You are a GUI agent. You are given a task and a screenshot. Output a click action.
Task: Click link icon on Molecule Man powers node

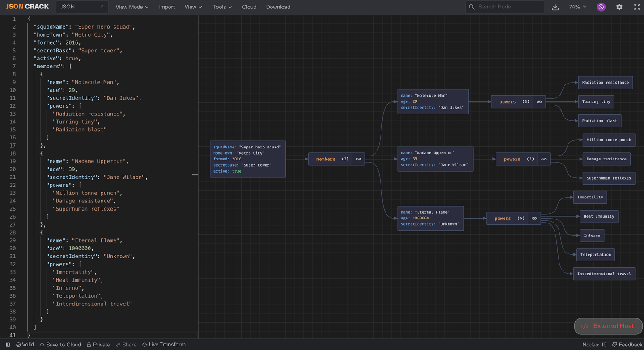coord(539,102)
